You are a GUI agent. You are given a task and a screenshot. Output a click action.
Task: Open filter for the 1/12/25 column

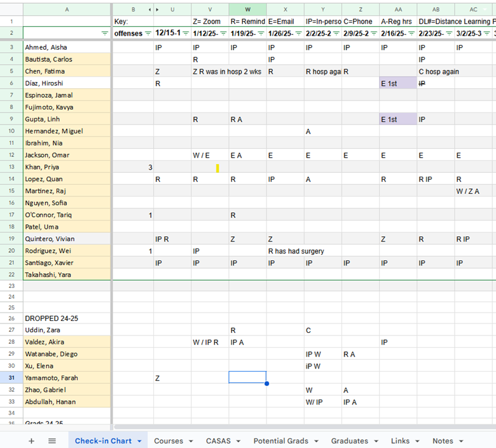pos(224,33)
